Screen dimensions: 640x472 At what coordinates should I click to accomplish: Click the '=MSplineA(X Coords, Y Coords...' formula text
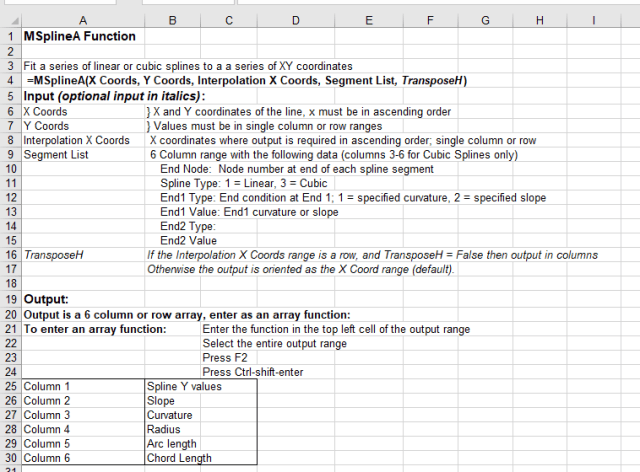tap(247, 80)
